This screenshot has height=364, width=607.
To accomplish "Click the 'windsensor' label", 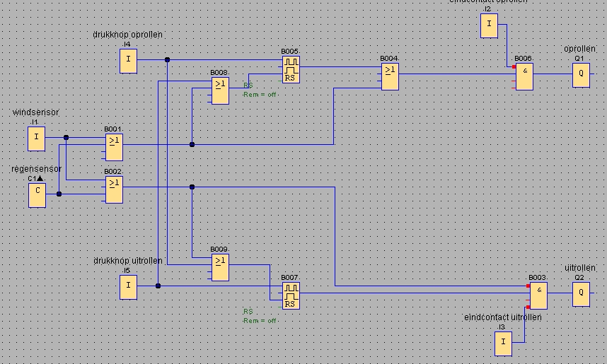I will (x=35, y=112).
